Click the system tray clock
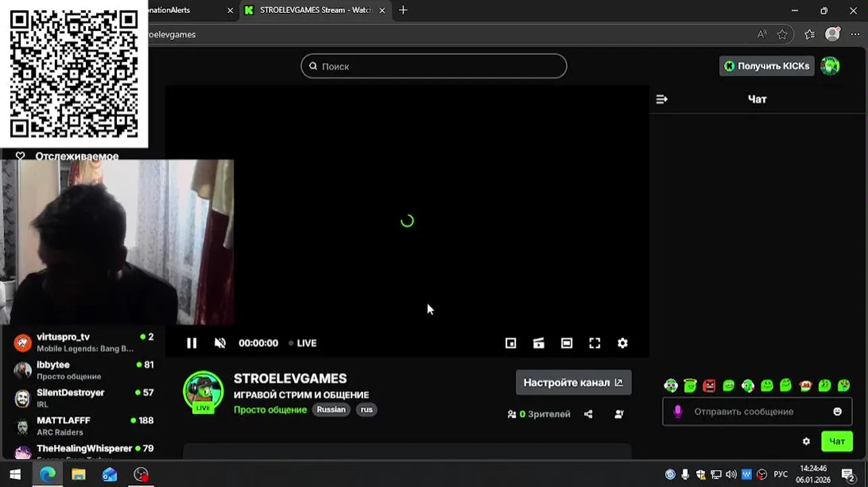 [814, 474]
